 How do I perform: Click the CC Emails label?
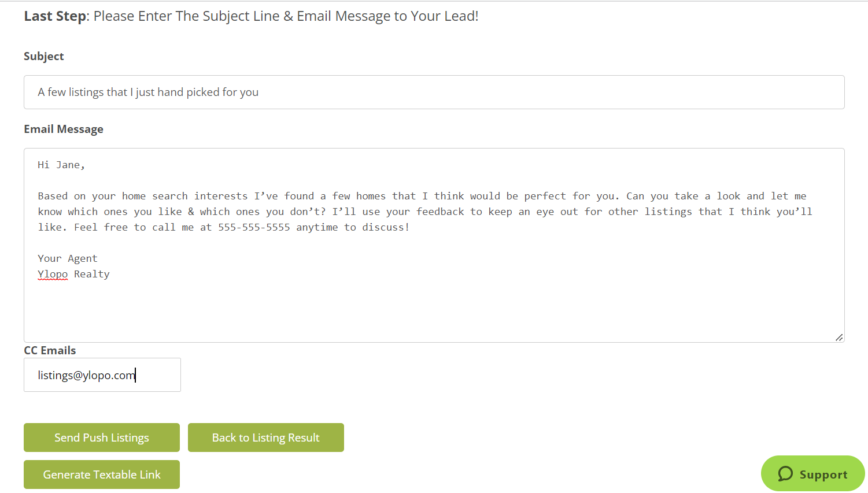(x=50, y=350)
